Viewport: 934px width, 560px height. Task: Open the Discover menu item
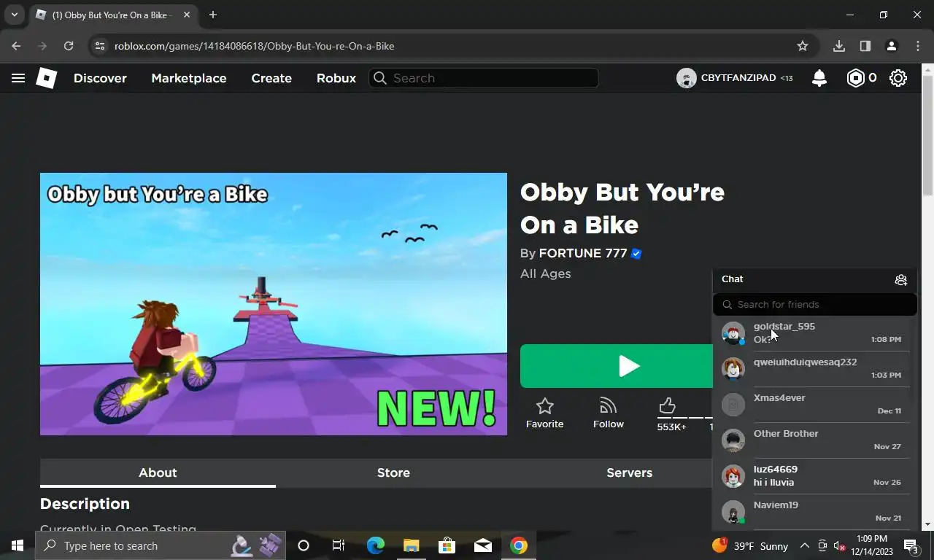pos(100,78)
